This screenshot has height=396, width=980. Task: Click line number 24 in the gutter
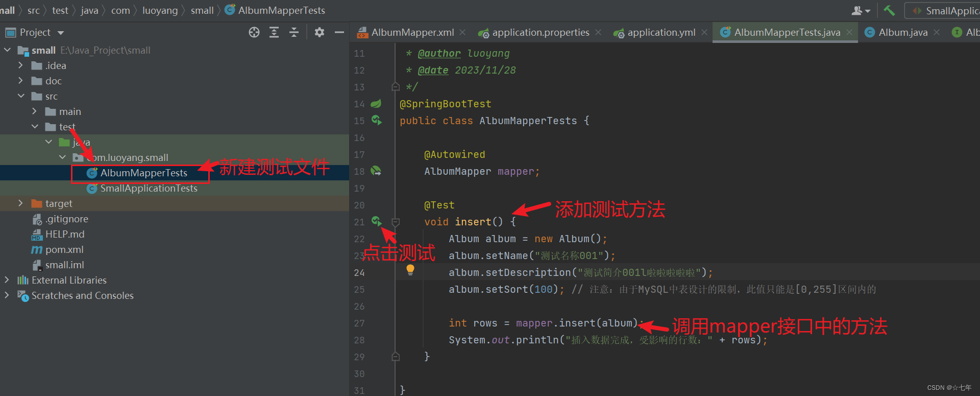[359, 272]
